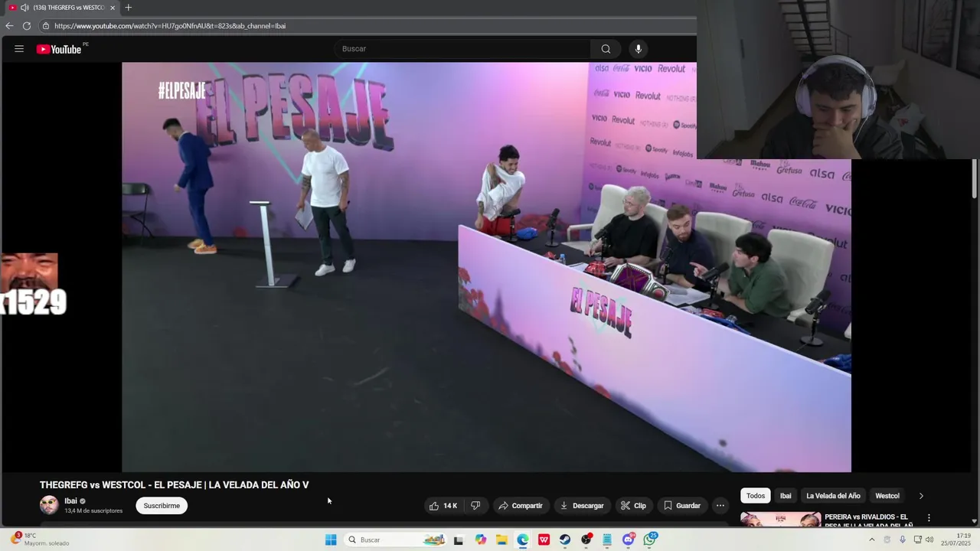Click the PEREIRA vs RIVALDIOS video title

click(x=868, y=520)
